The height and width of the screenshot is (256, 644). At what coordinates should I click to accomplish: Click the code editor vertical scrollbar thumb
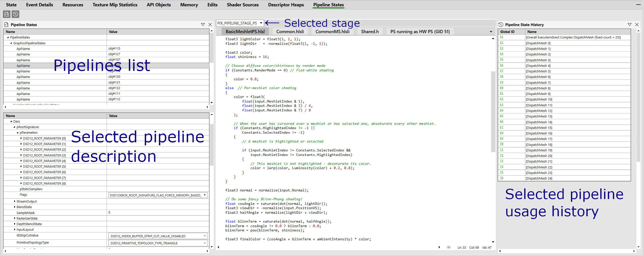click(x=493, y=111)
